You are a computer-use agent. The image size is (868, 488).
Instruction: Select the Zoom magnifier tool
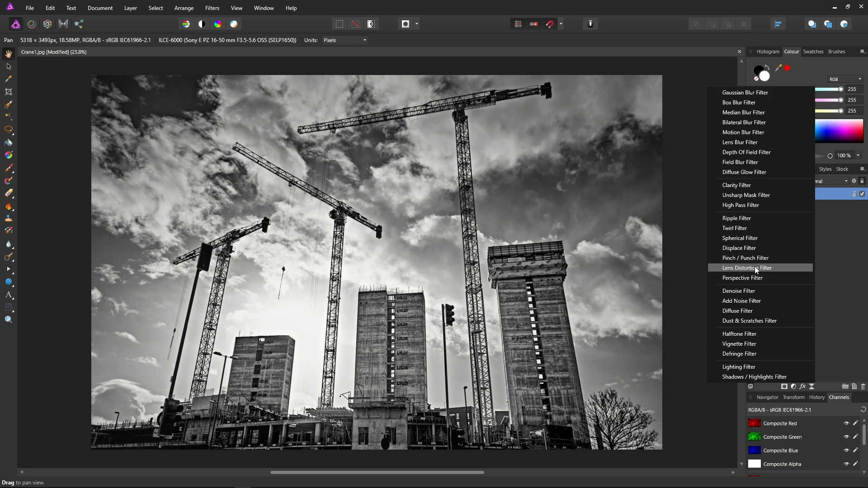(x=9, y=319)
